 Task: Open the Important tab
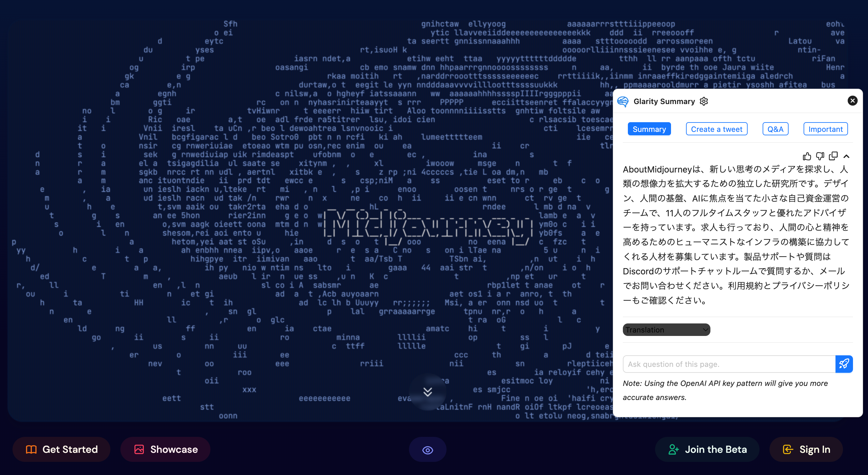coord(825,129)
